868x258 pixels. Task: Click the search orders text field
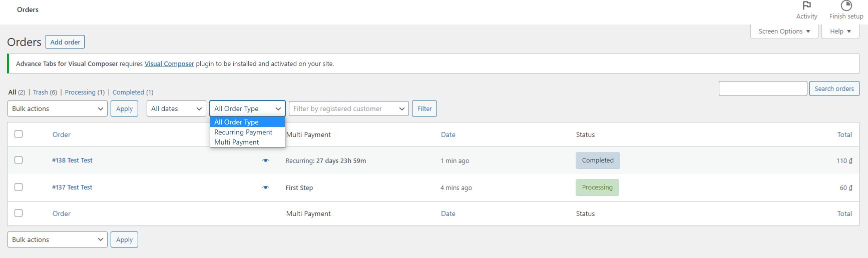[762, 88]
